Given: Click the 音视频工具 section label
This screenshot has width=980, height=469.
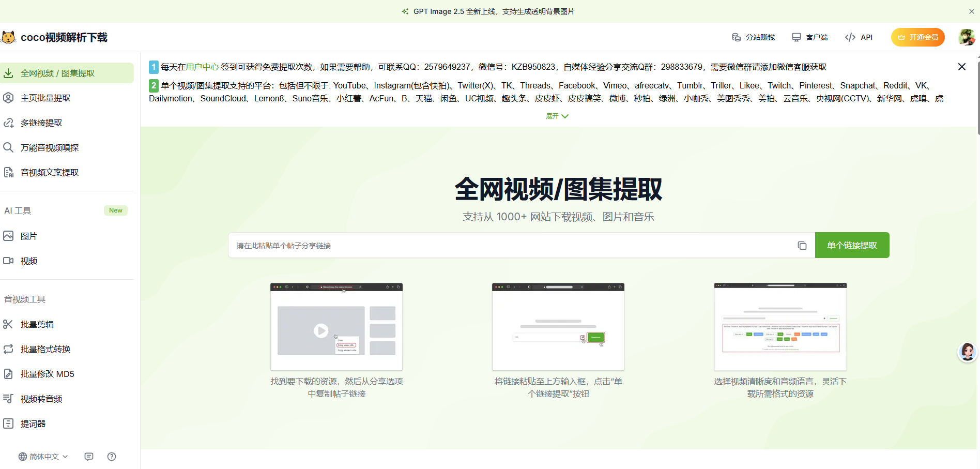Looking at the screenshot, I should point(25,299).
